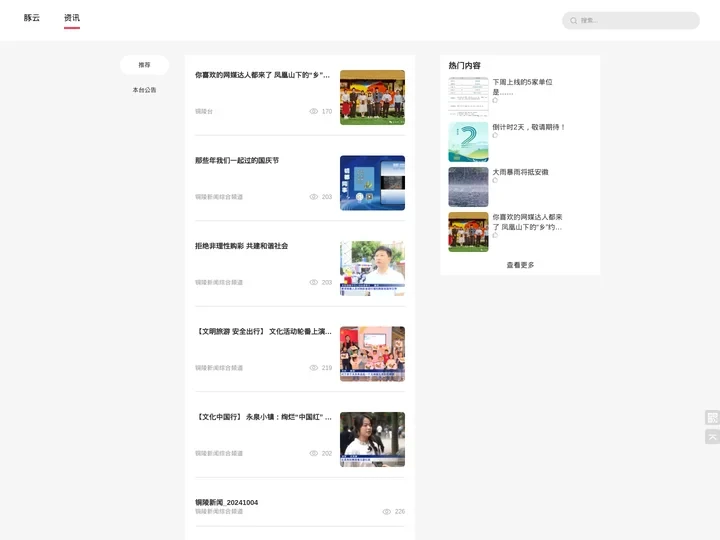
Task: Focus the search input field
Action: pyautogui.click(x=630, y=20)
